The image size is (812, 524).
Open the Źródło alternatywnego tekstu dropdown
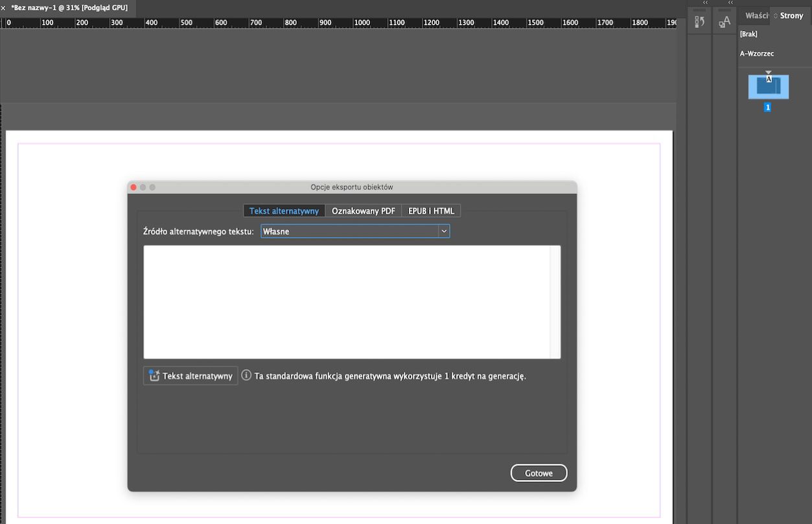[355, 231]
